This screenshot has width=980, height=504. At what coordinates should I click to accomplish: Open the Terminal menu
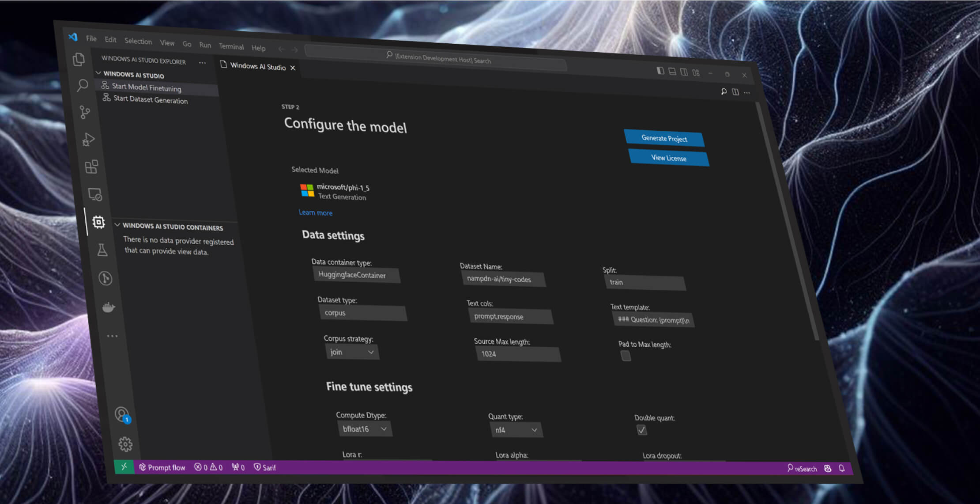(x=231, y=46)
